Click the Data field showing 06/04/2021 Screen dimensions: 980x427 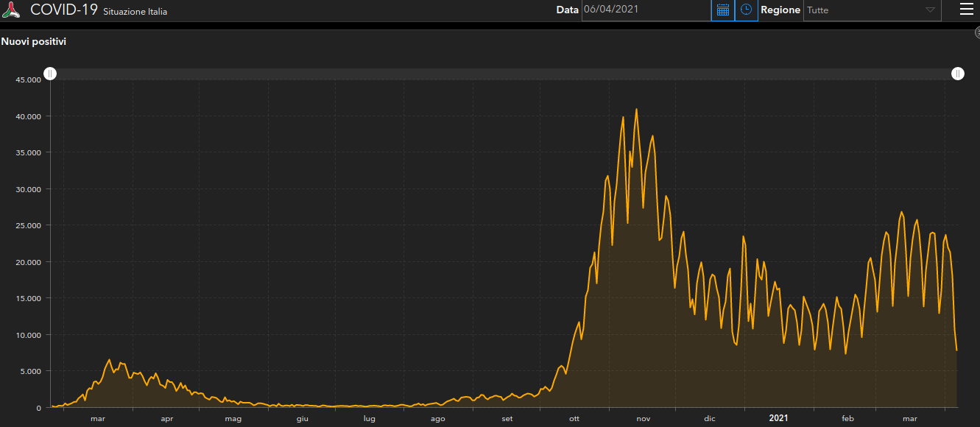(644, 10)
